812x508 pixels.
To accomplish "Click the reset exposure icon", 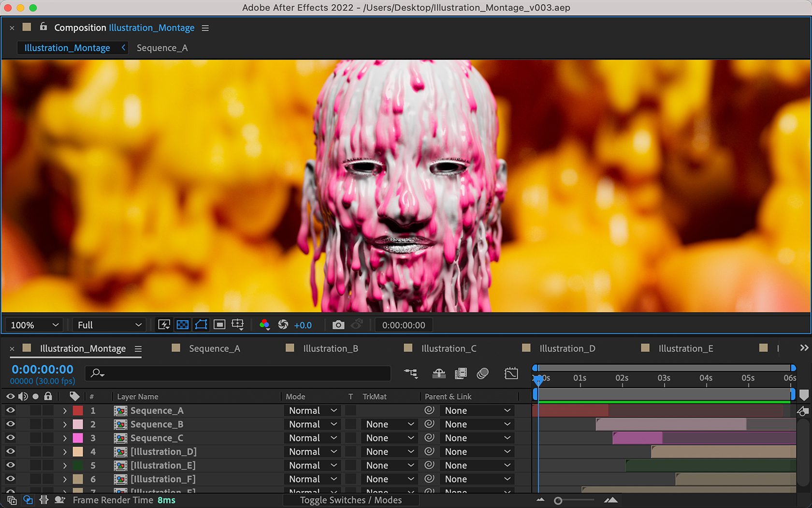I will pyautogui.click(x=283, y=325).
